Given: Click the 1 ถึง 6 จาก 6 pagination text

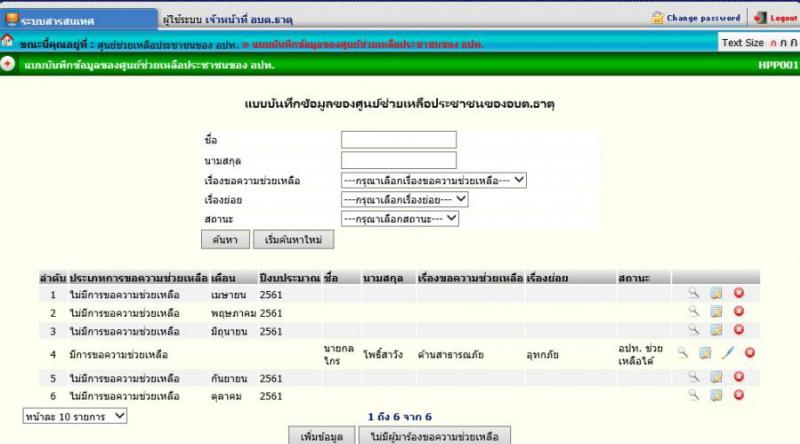Looking at the screenshot, I should tap(399, 416).
